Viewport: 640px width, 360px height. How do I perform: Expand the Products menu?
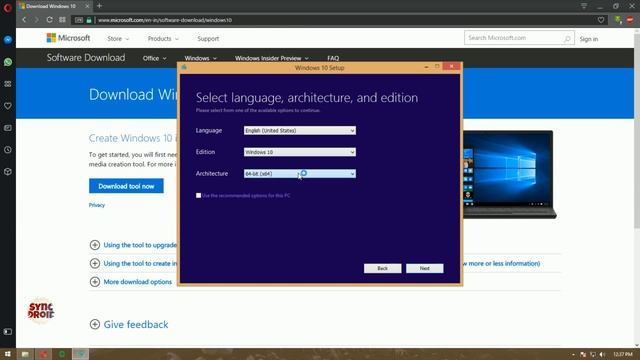(163, 38)
